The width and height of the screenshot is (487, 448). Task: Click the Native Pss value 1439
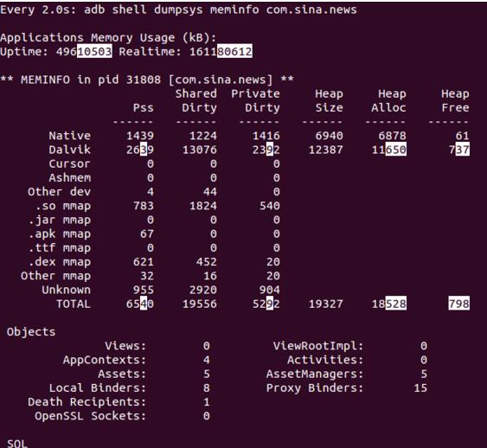pos(140,136)
